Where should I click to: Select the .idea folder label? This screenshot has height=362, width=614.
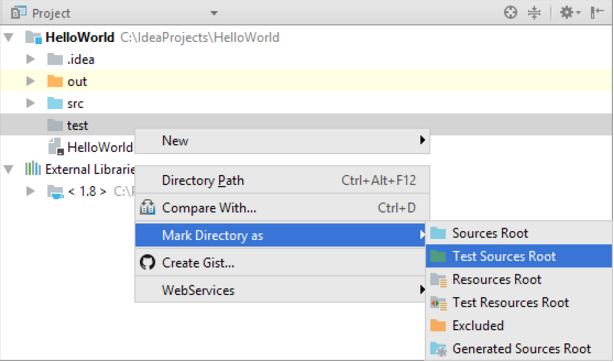click(x=81, y=60)
